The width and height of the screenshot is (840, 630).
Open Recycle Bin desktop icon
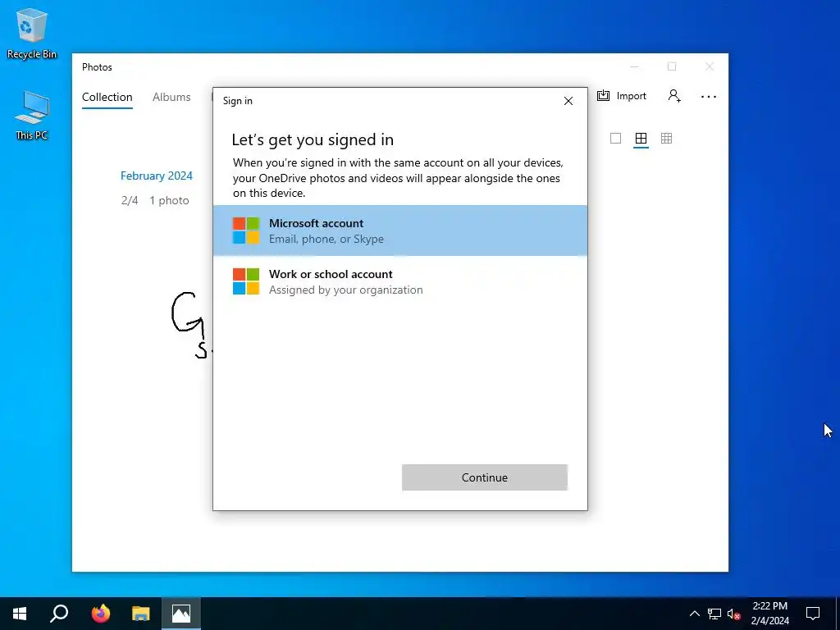[32, 33]
